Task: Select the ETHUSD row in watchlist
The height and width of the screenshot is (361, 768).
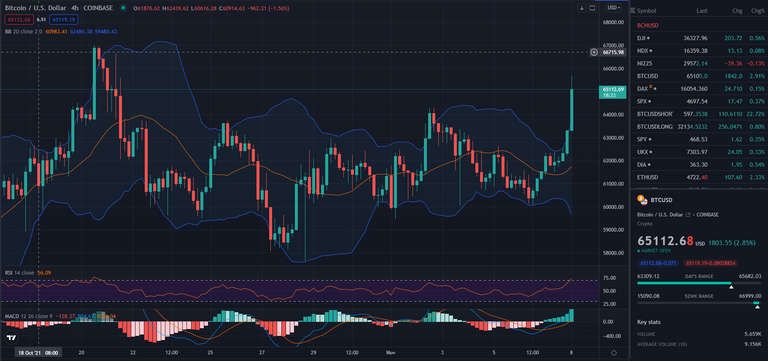Action: pos(699,178)
